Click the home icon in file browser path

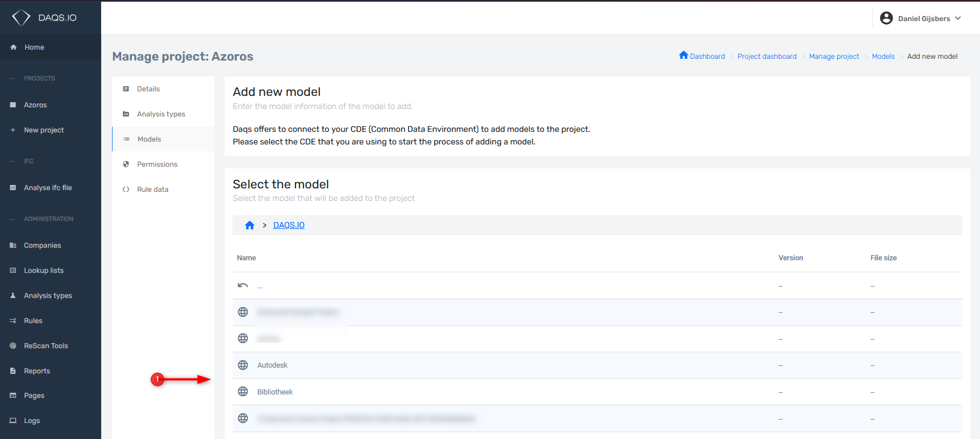[x=250, y=225]
